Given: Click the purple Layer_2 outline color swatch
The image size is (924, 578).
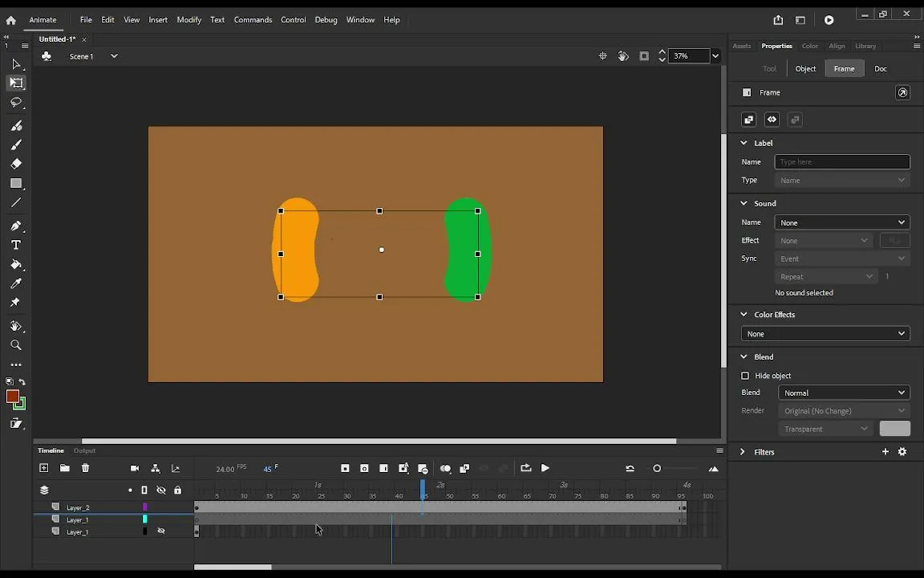Looking at the screenshot, I should [x=145, y=507].
